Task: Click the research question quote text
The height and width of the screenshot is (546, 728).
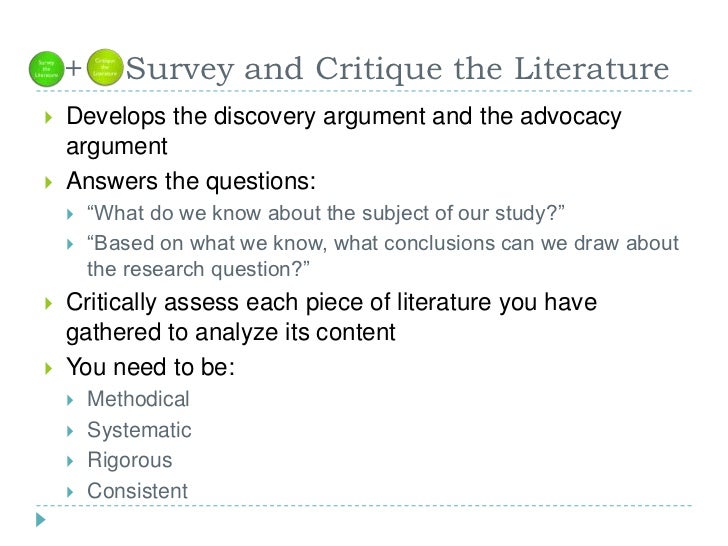Action: (x=198, y=269)
